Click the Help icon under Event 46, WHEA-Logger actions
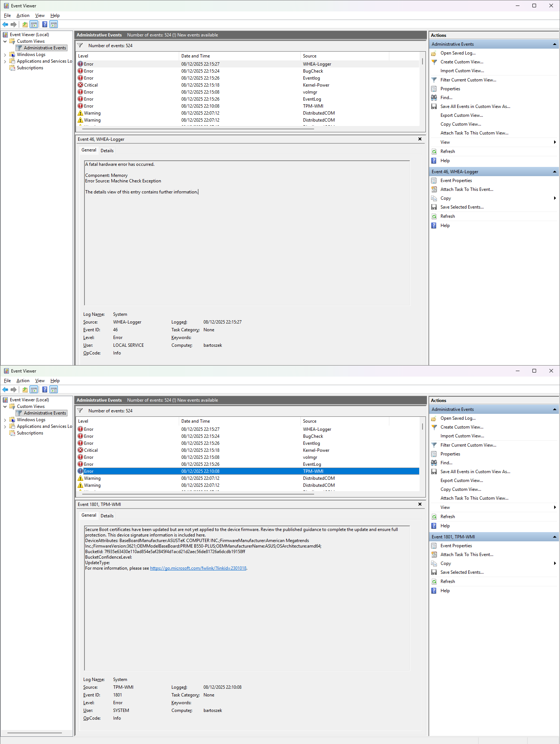The image size is (560, 744). (434, 226)
